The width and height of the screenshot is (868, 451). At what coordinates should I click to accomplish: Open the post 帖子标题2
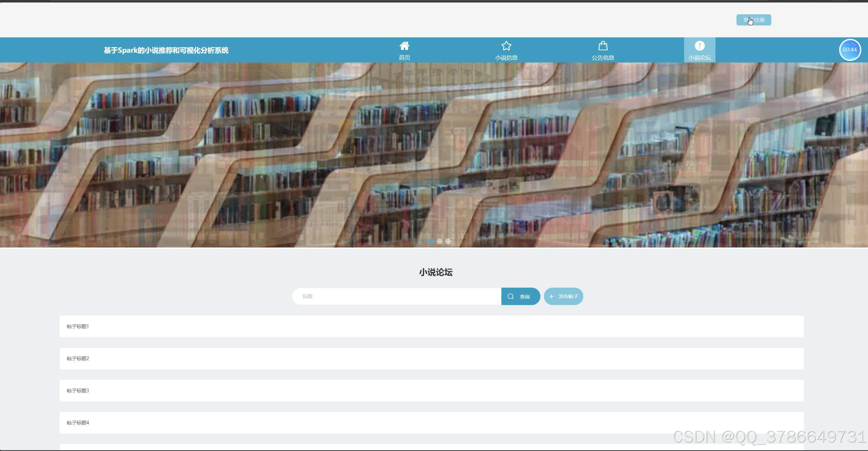(78, 358)
